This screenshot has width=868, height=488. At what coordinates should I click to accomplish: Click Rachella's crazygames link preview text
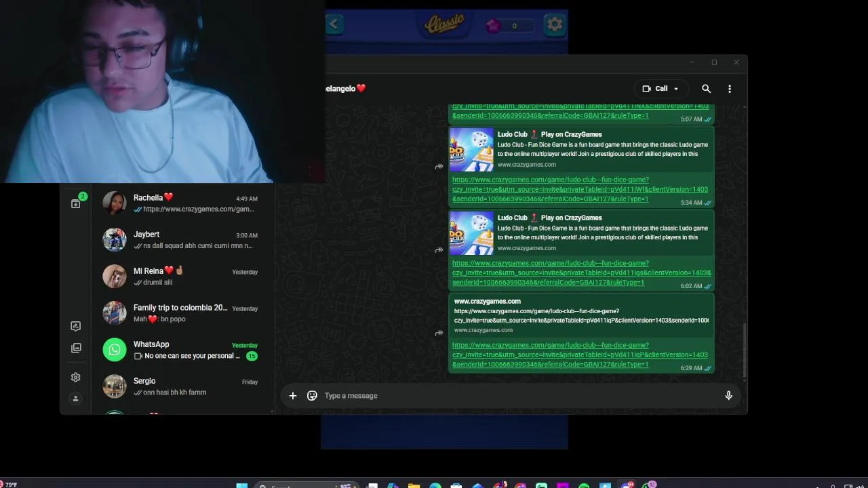(x=198, y=209)
